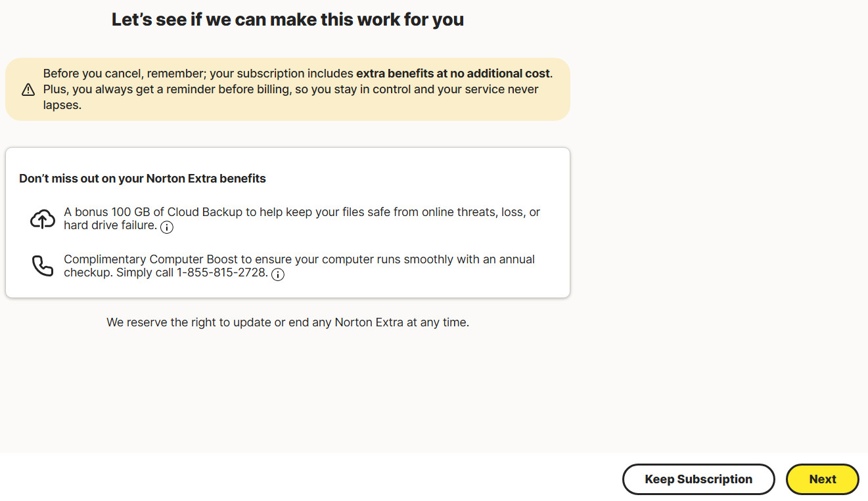
Task: Click the "We reserve the right" disclaimer text
Action: tap(287, 322)
